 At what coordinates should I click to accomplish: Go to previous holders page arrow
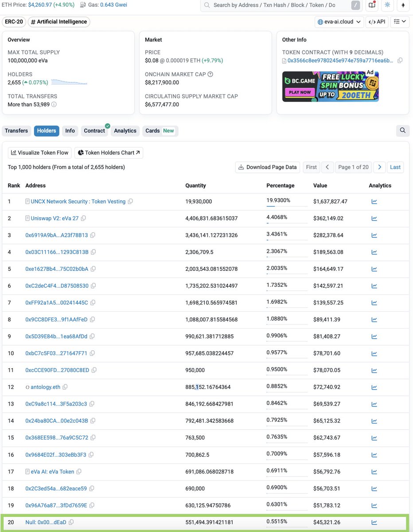tap(327, 167)
